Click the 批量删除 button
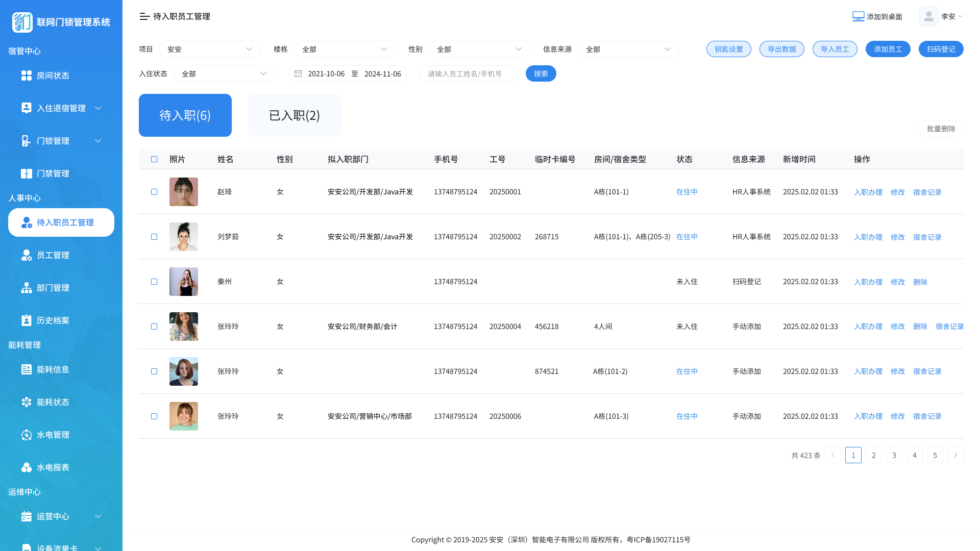 [941, 129]
